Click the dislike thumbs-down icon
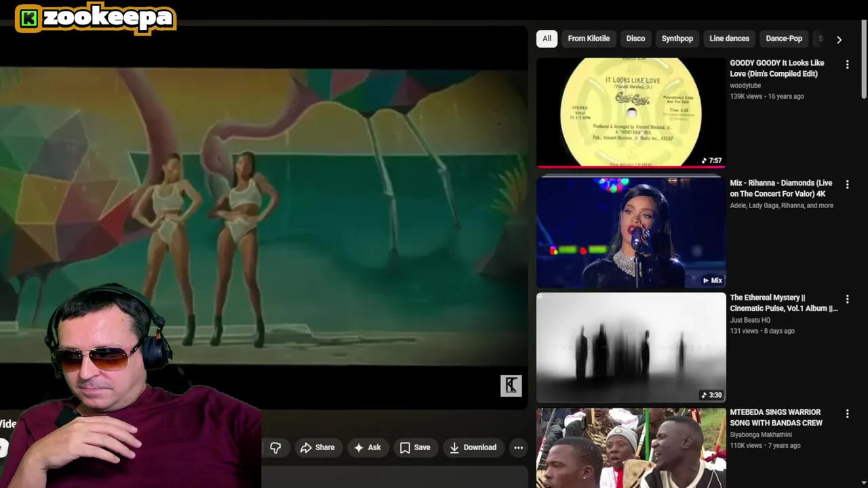 pos(275,447)
